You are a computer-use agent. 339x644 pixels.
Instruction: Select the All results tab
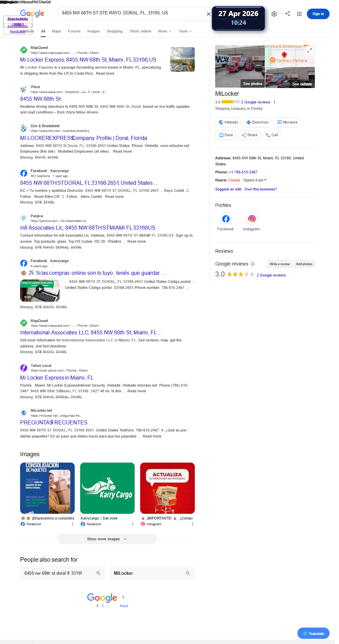43,31
